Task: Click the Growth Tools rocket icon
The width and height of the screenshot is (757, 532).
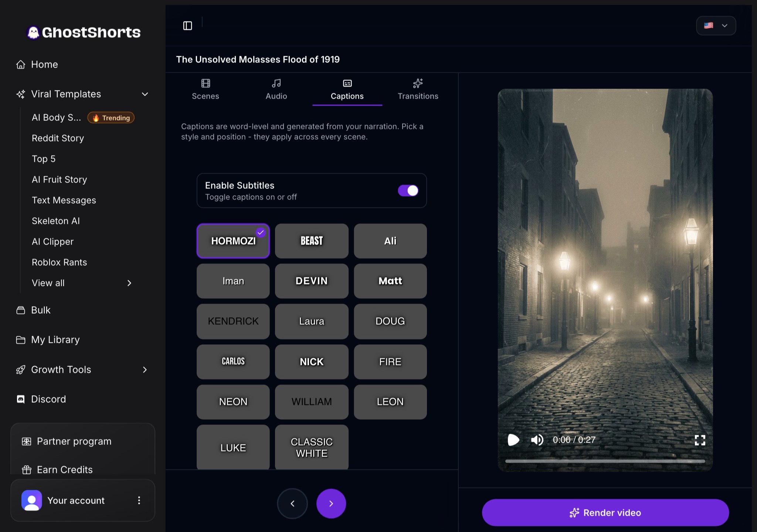Action: [x=21, y=370]
